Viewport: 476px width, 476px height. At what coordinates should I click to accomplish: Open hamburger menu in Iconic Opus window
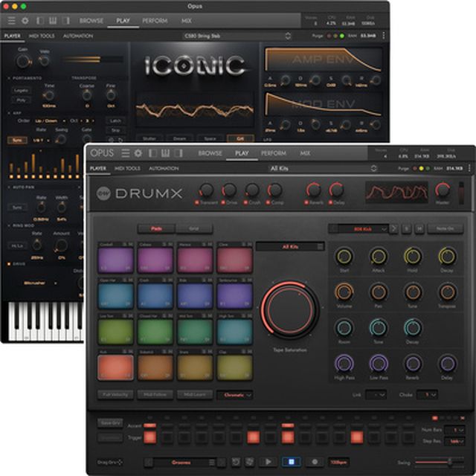[x=12, y=21]
